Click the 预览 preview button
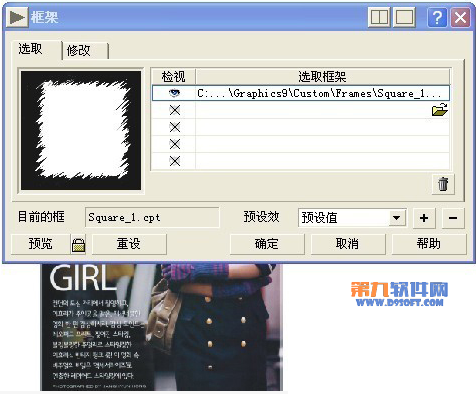 (40, 244)
